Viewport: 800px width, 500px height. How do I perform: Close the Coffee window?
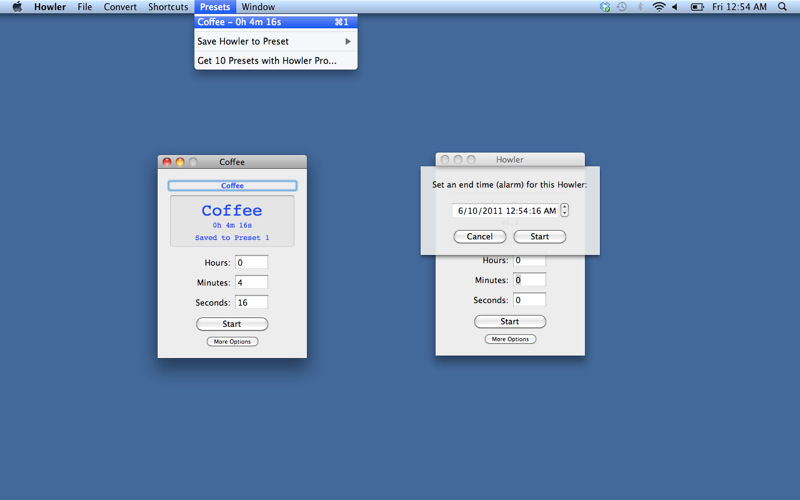[167, 162]
